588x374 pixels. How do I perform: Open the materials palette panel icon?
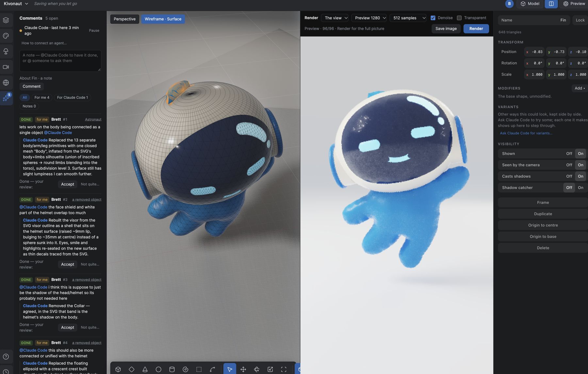click(x=6, y=36)
